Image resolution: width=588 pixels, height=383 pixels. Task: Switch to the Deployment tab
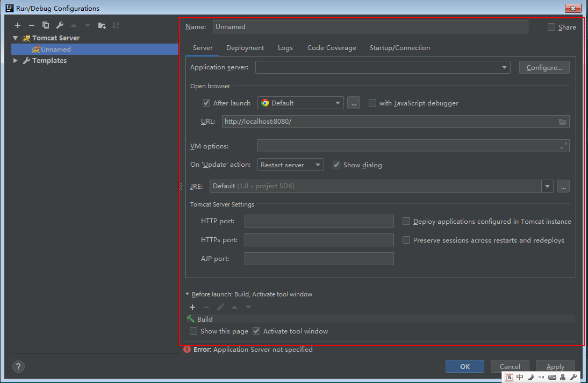click(245, 48)
